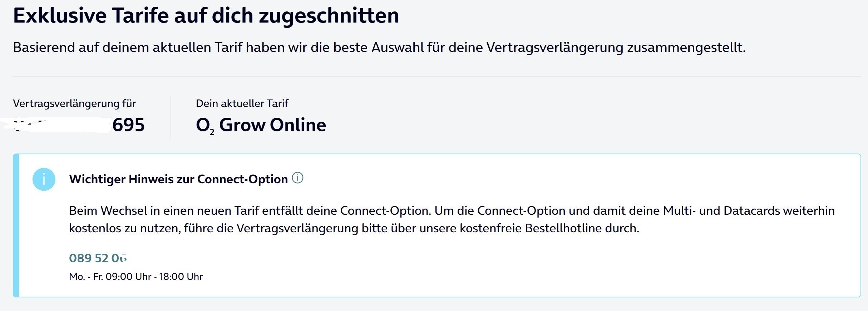This screenshot has height=311, width=868.
Task: Click the word Datacards in the notice text
Action: pyautogui.click(x=751, y=211)
